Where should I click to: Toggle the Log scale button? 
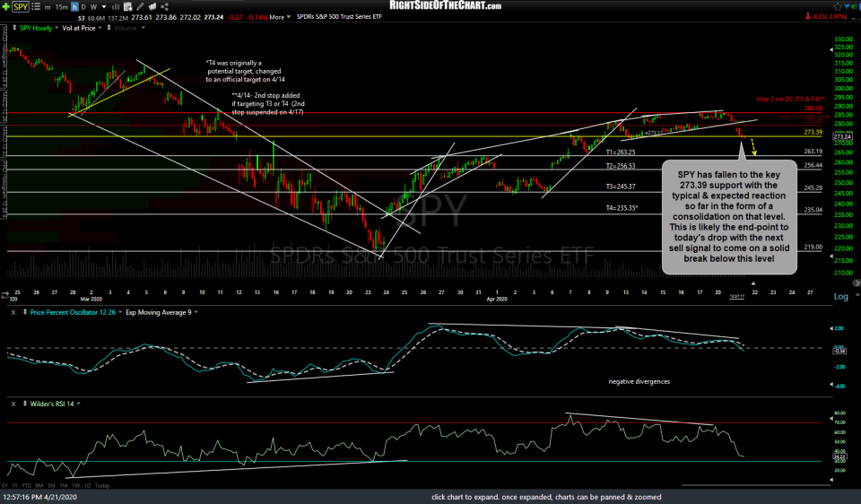(840, 297)
